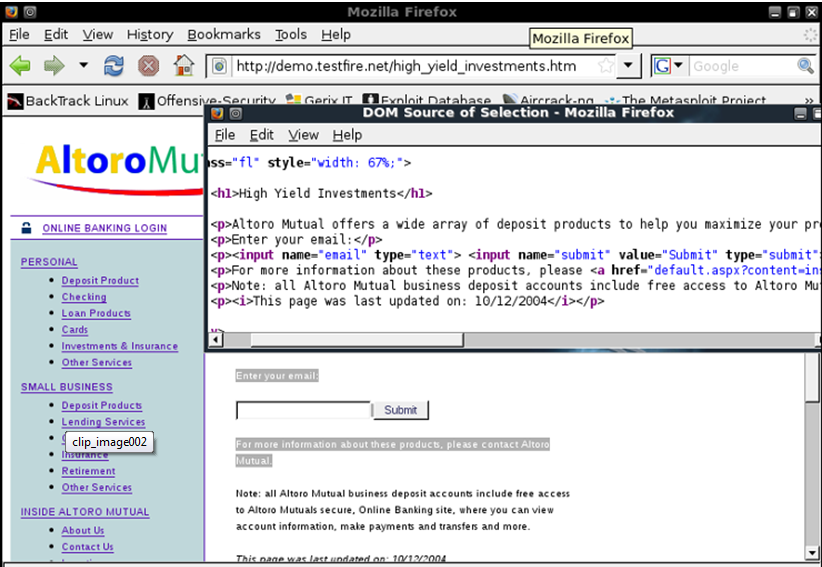
Task: Stop loading with the red Stop icon
Action: point(148,66)
